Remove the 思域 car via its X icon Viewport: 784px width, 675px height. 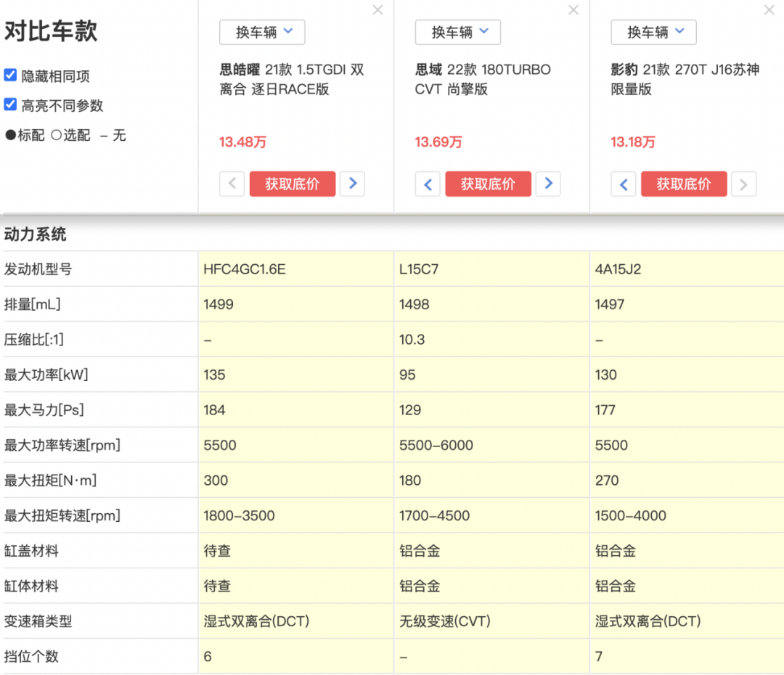[573, 10]
